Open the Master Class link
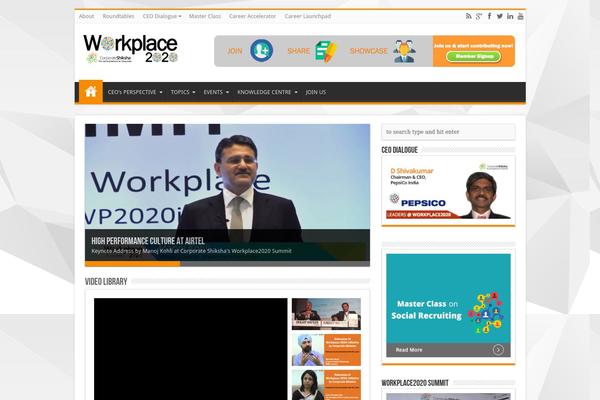Image resolution: width=600 pixels, height=400 pixels. click(x=205, y=16)
